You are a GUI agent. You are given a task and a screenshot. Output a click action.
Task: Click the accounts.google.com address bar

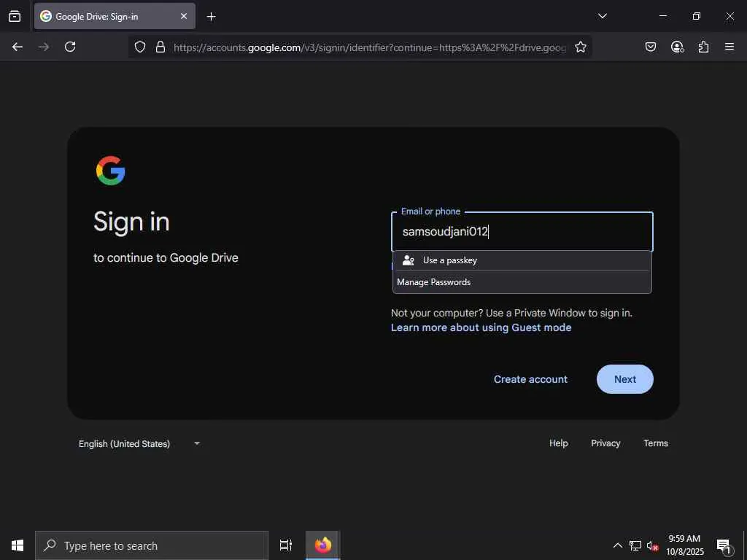pos(369,47)
